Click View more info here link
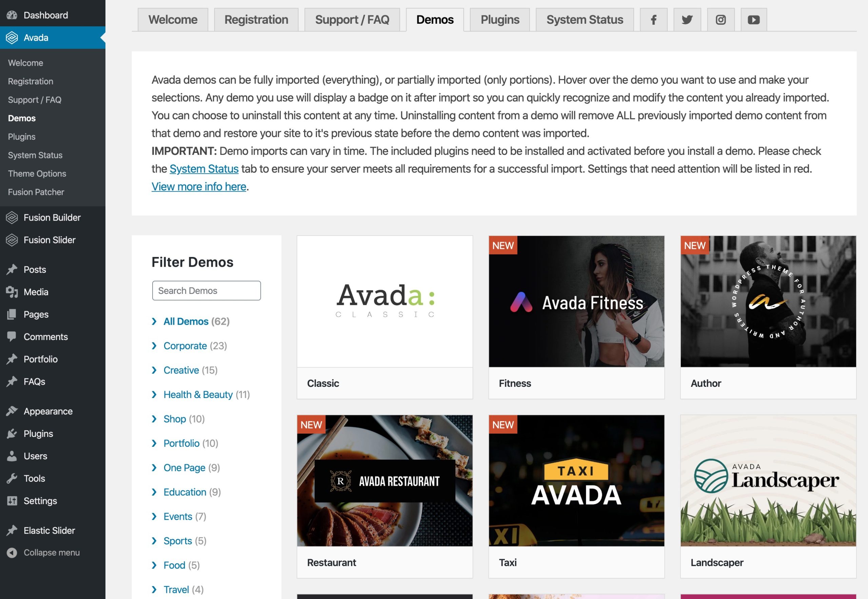Screen dimensions: 868x599 (x=198, y=186)
